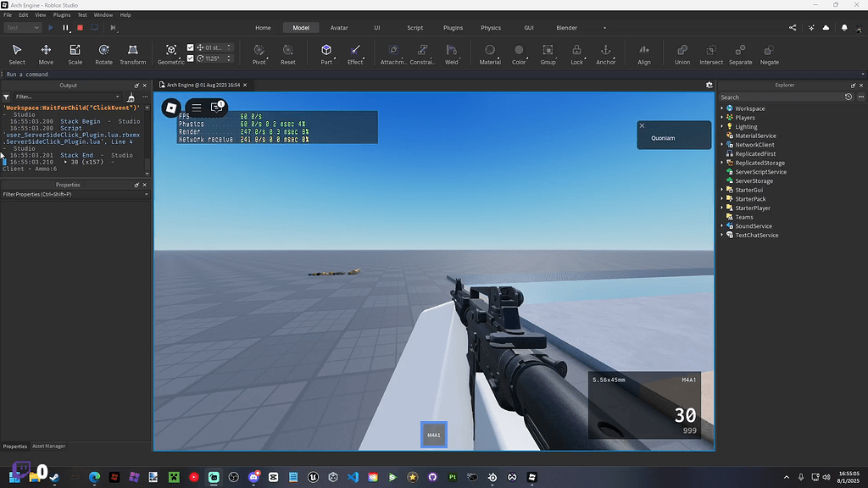Select the Anchor tool
This screenshot has width=868, height=488.
[605, 53]
